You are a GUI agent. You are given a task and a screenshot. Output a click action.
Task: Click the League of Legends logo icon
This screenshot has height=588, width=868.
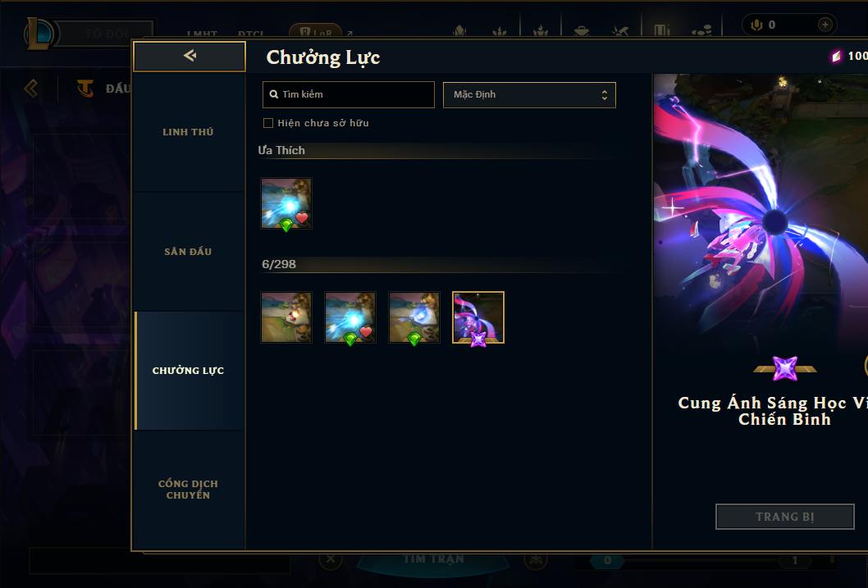coord(39,33)
